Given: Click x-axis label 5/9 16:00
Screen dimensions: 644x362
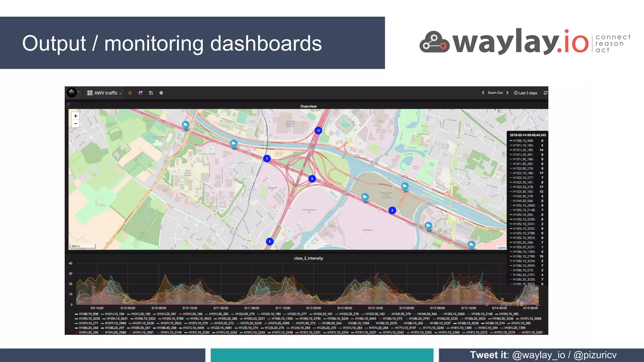Looking at the screenshot, I should click(97, 308).
